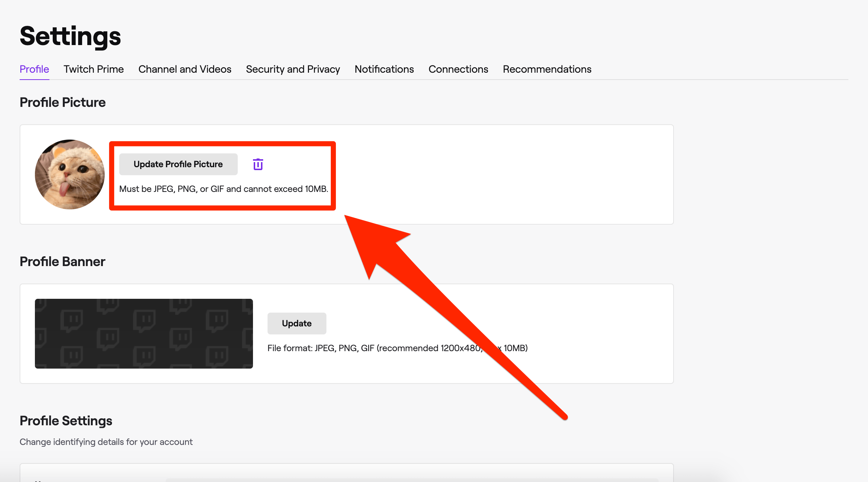868x482 pixels.
Task: Switch to the Twitch Prime tab
Action: point(93,69)
